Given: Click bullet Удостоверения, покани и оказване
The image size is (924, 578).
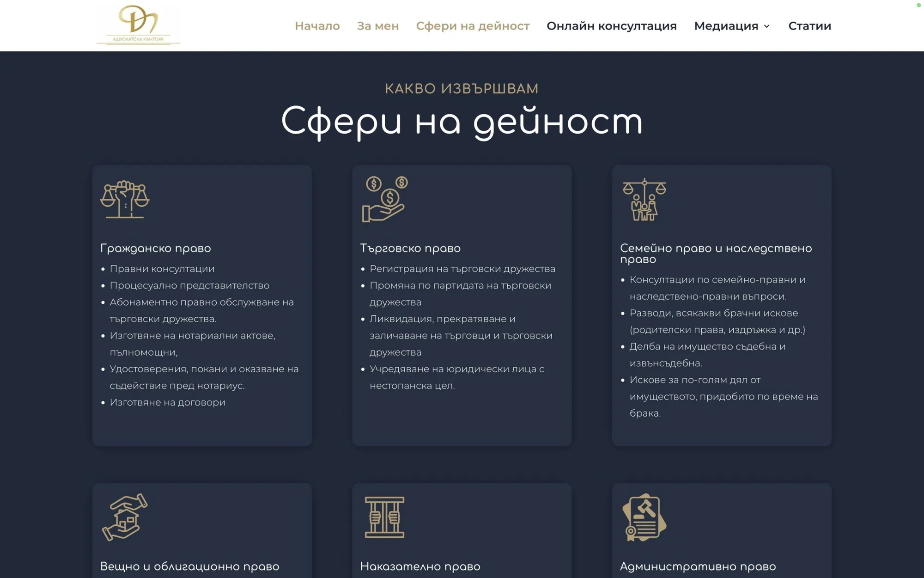Looking at the screenshot, I should tap(204, 377).
